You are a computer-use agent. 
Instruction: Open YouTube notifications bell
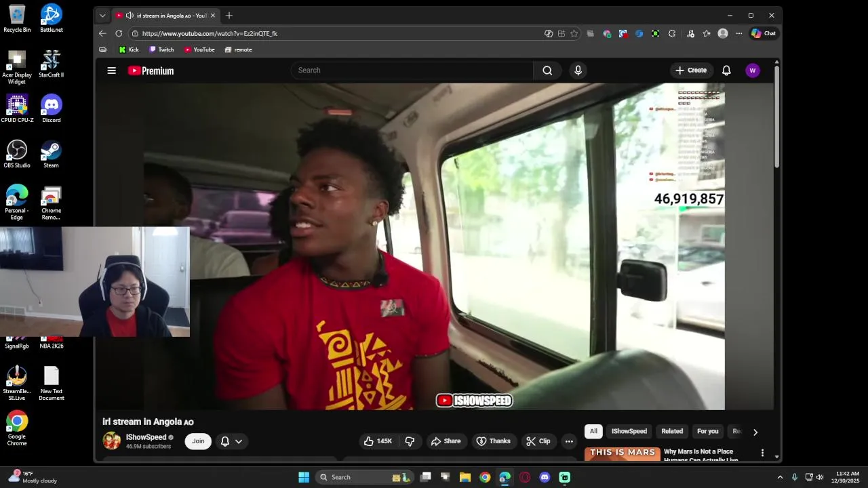726,70
